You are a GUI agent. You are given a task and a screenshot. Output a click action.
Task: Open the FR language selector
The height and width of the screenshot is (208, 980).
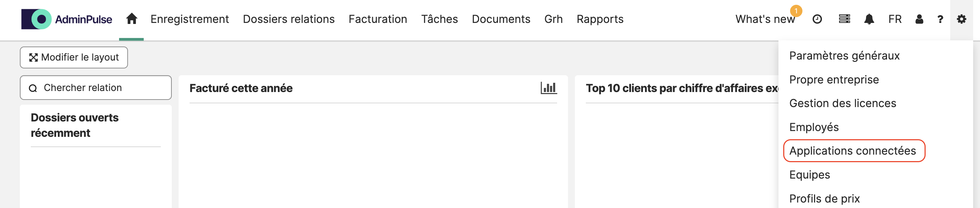click(894, 19)
